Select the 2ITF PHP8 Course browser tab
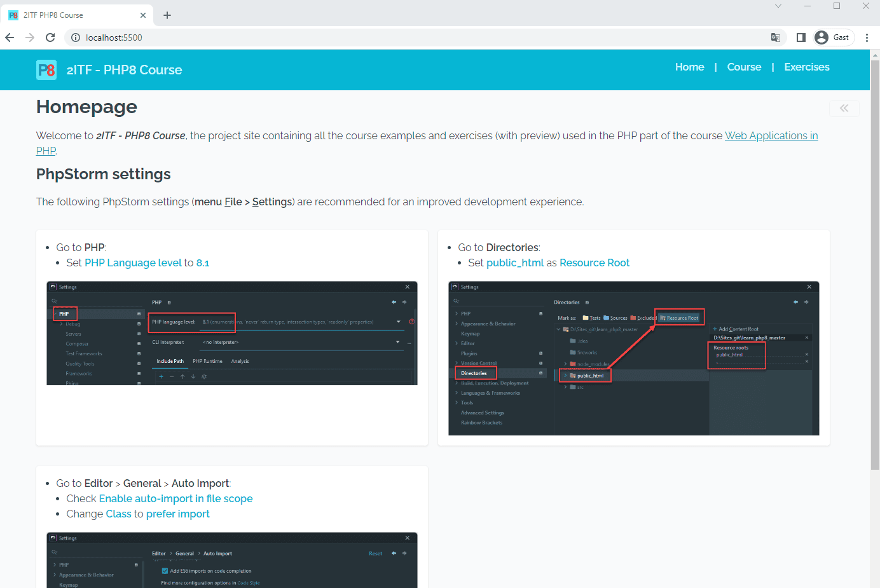 [78, 15]
